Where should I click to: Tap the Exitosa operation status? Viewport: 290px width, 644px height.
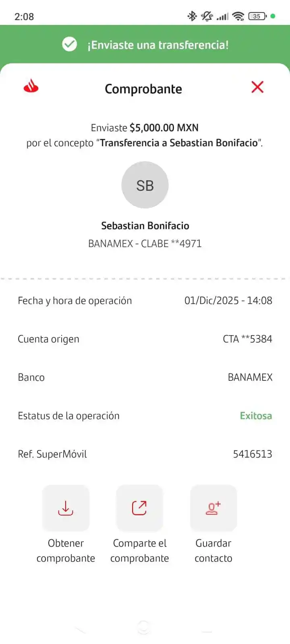pos(256,416)
